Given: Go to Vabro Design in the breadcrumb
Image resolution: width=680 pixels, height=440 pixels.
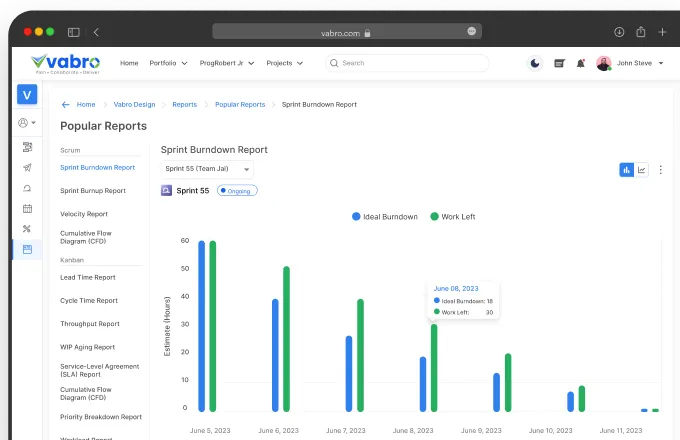Looking at the screenshot, I should click(133, 104).
